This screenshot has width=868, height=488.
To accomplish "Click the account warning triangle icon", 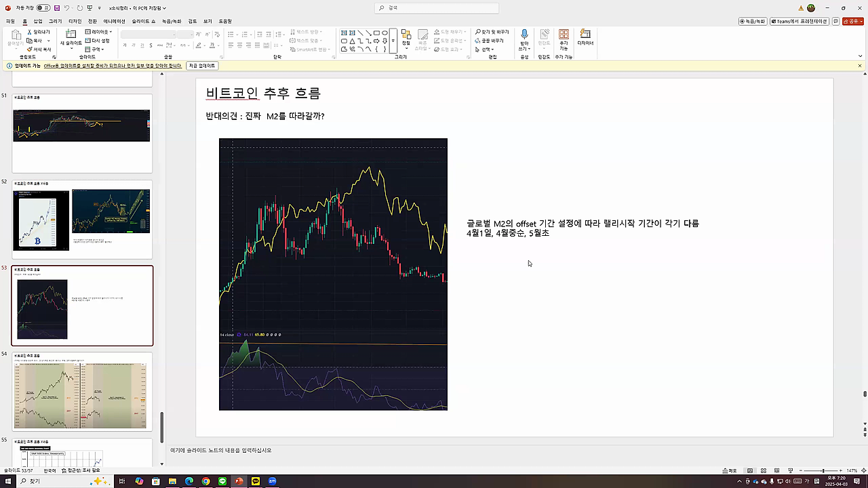I will 802,8.
